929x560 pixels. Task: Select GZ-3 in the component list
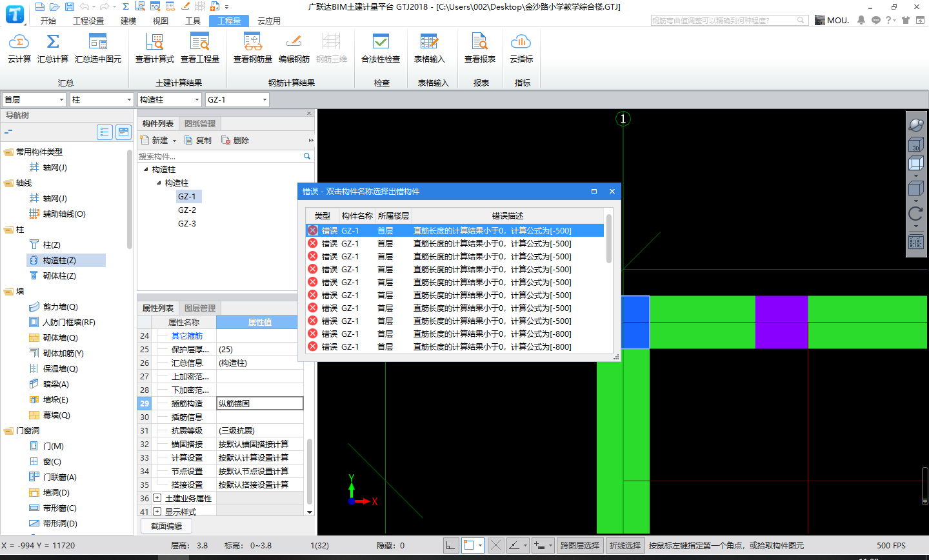[x=187, y=224]
